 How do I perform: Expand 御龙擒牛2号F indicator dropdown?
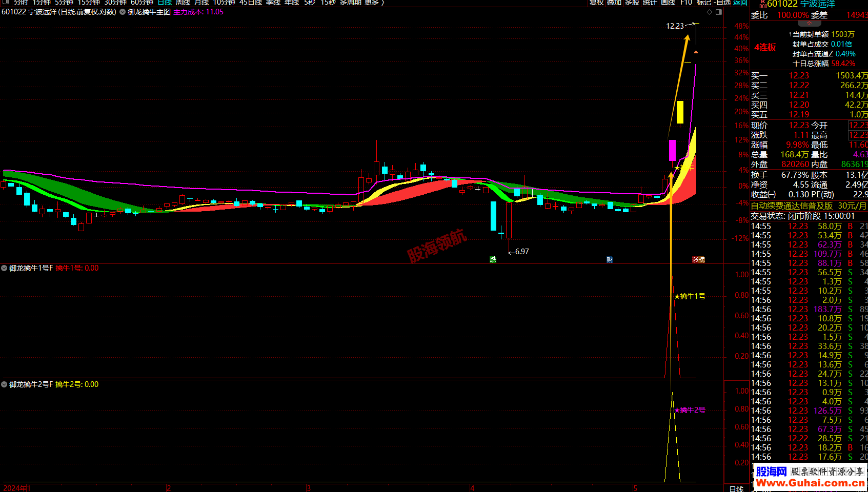(x=4, y=384)
